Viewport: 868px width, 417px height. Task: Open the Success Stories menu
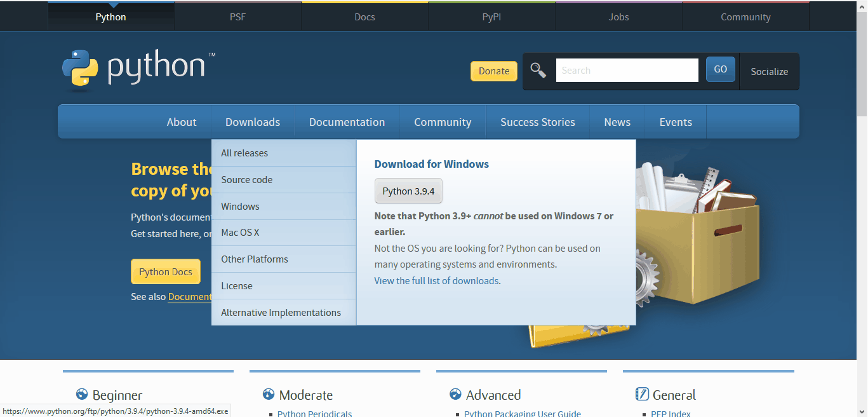538,122
